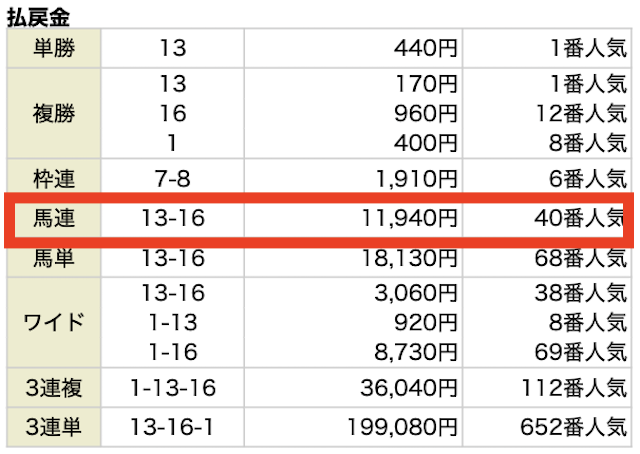Click the highlighted 馬連 row label
This screenshot has width=640, height=454.
53,218
